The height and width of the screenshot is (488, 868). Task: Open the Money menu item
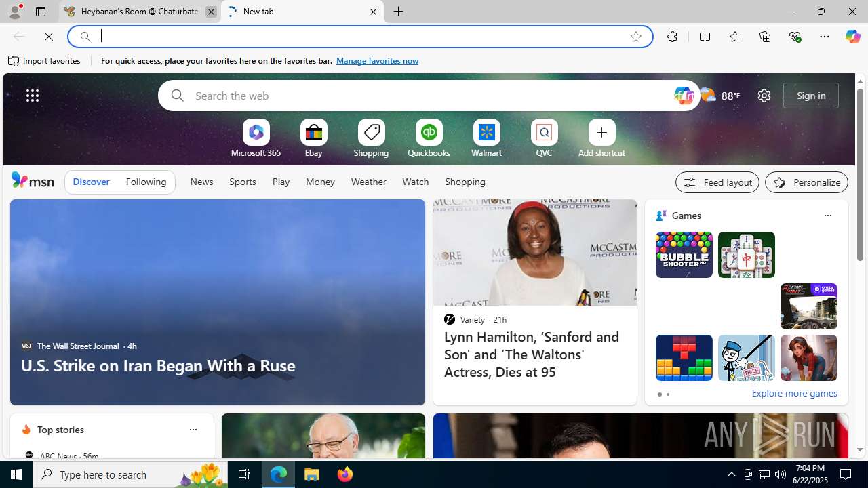pos(320,182)
